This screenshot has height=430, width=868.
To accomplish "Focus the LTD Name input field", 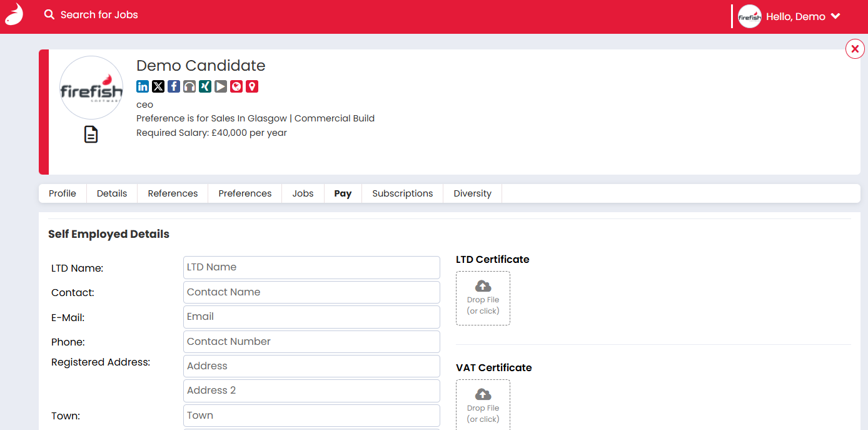I will 311,267.
